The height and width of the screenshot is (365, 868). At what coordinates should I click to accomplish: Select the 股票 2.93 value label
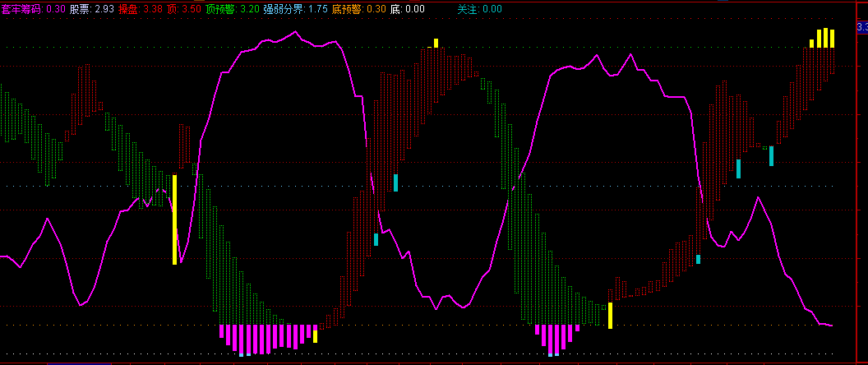tap(92, 9)
